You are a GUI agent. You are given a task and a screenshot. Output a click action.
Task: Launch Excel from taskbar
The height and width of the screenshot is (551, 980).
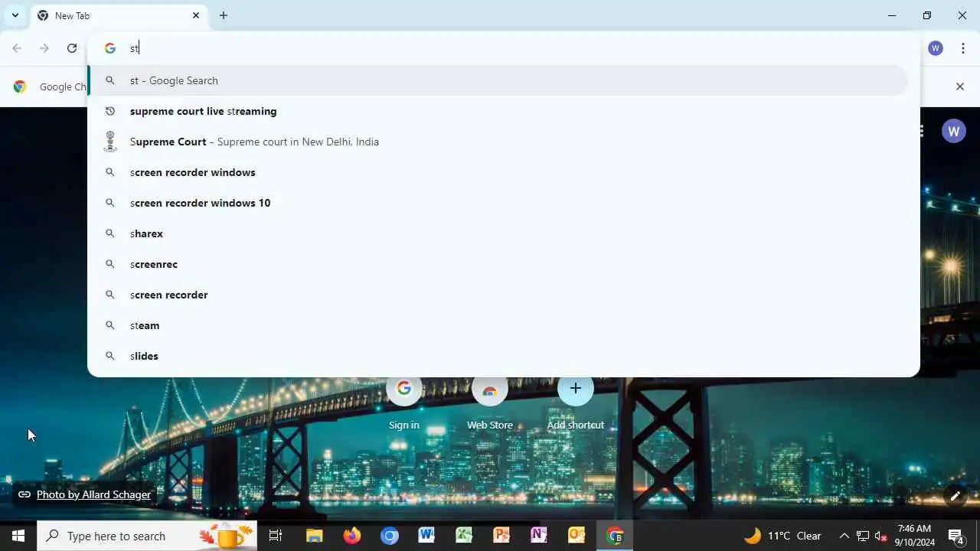[x=464, y=536]
